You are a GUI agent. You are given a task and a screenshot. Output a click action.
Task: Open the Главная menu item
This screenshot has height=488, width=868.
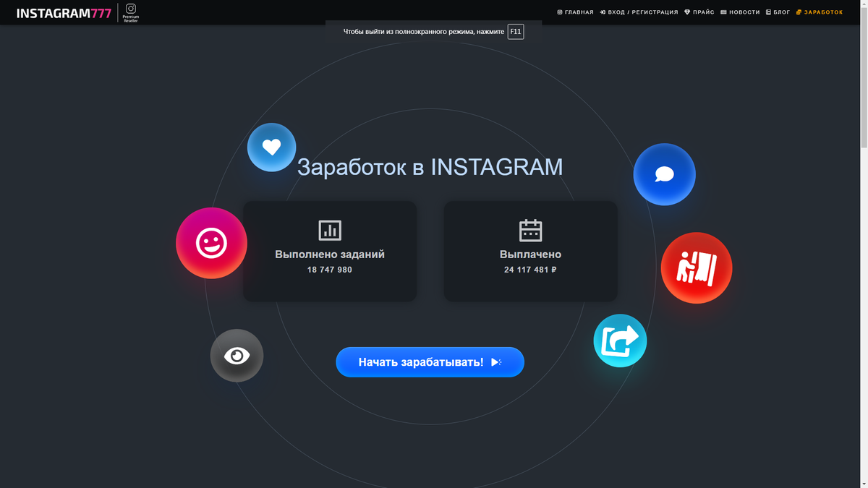point(575,12)
